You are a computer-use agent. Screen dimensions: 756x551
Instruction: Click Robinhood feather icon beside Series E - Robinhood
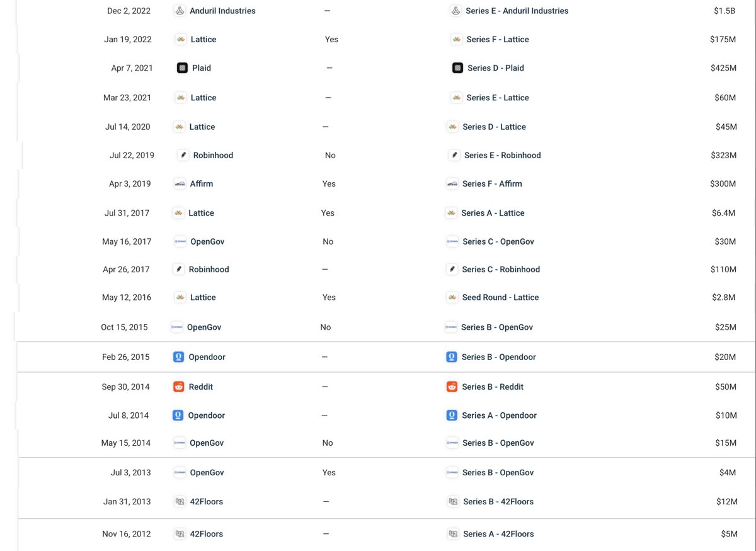tap(454, 155)
